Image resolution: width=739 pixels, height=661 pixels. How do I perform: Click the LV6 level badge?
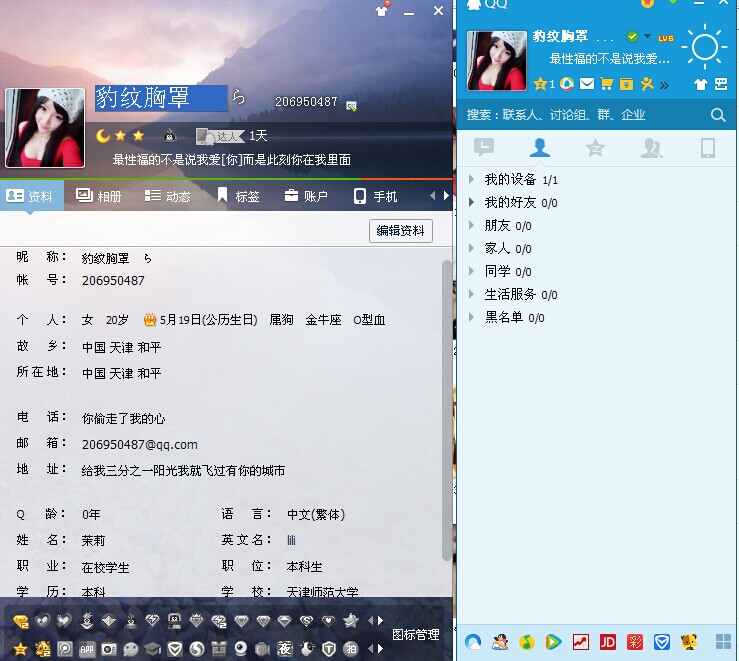click(666, 38)
